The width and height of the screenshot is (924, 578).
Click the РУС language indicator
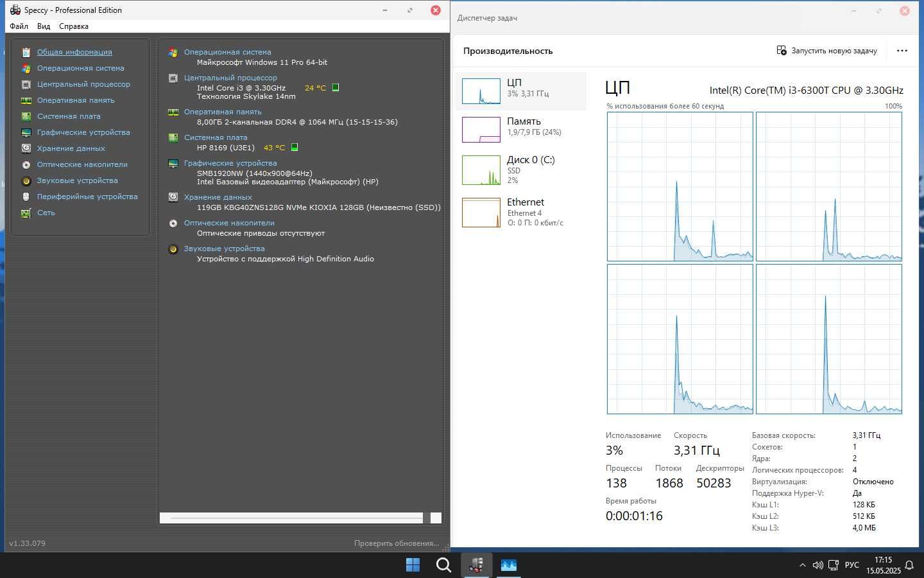852,565
